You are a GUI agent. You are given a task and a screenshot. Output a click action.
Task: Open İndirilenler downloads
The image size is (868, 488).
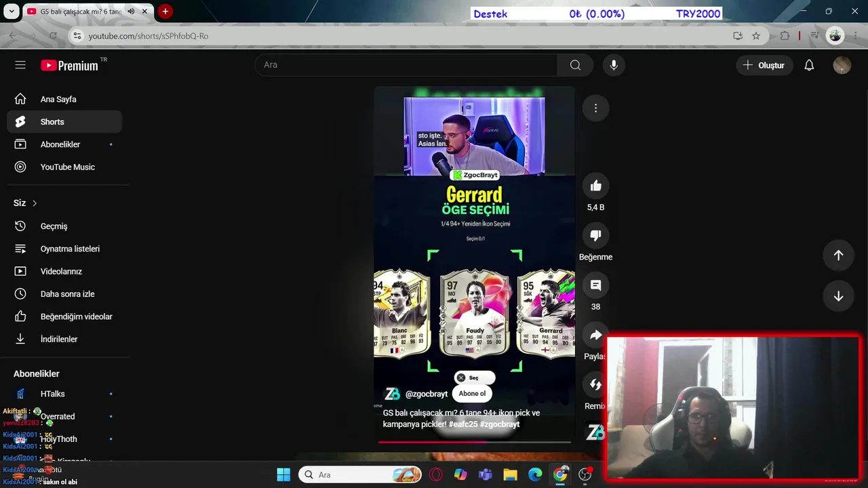pyautogui.click(x=64, y=339)
